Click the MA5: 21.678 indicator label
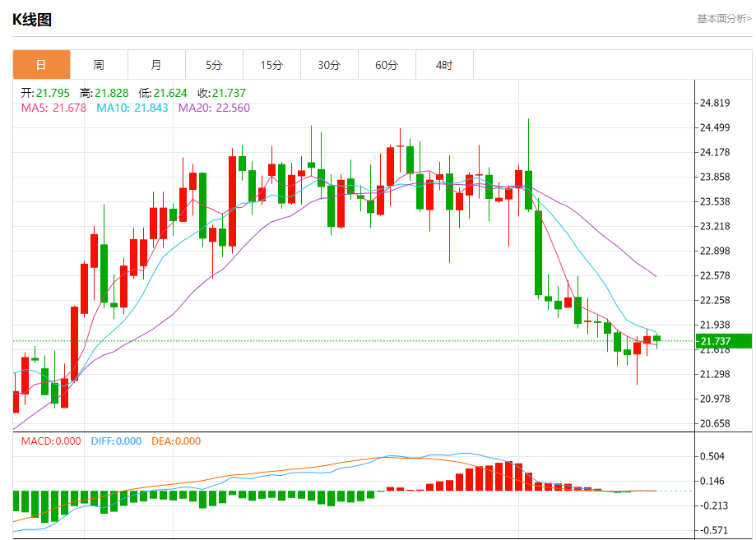Viewport: 756px width, 540px height. point(53,108)
